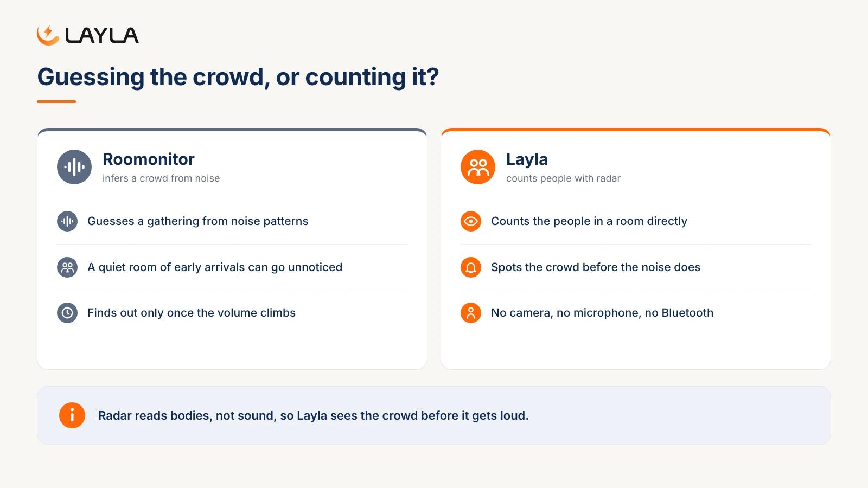
Task: Click the Radar reads bodies callout text
Action: tap(313, 415)
